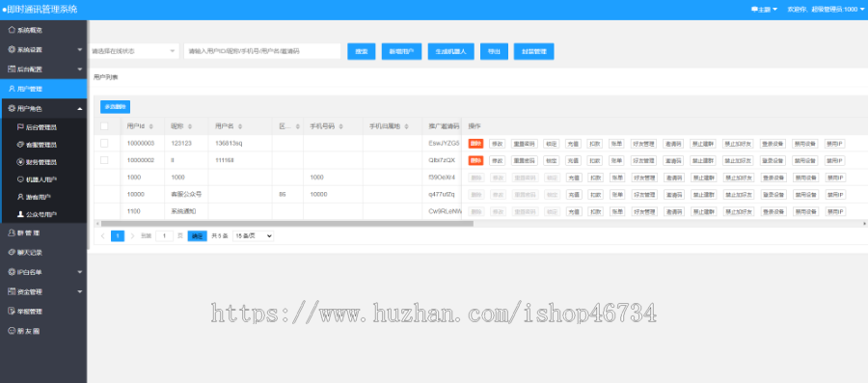Click the 生成机器人 button
This screenshot has height=383, width=868.
[450, 51]
